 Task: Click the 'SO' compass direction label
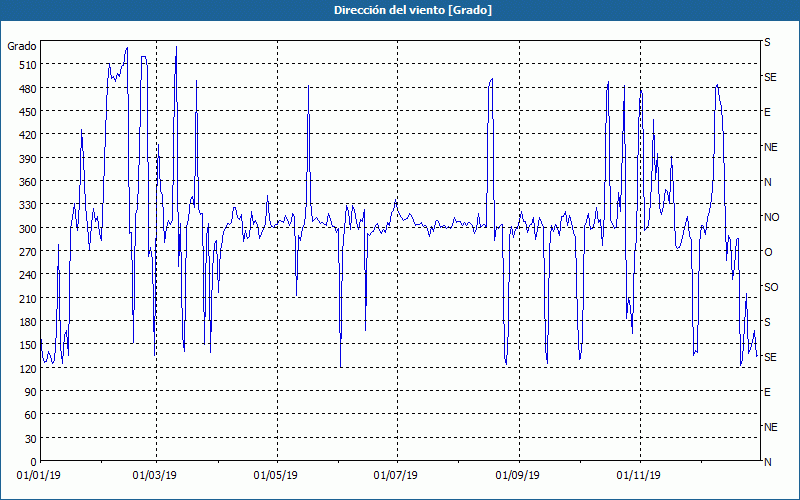(771, 287)
